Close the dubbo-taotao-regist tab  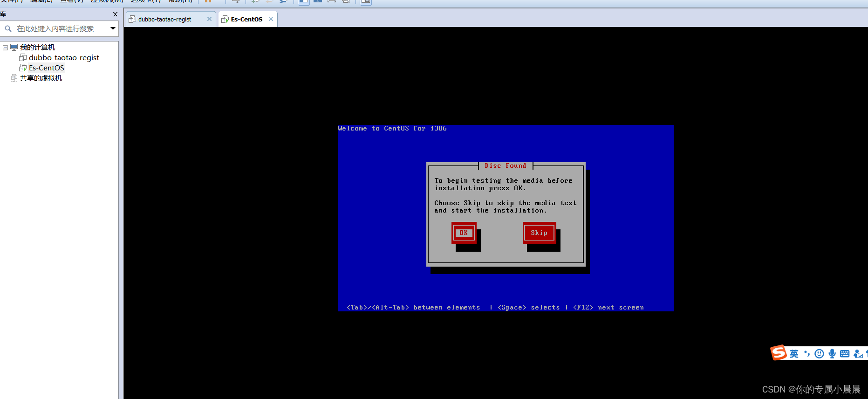209,19
